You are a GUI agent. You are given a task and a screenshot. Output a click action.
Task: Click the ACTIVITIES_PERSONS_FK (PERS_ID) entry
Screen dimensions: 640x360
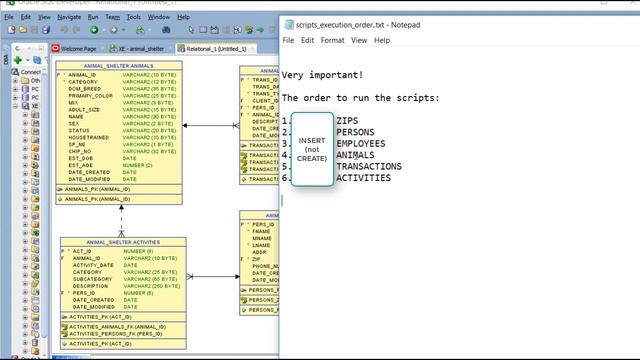tap(116, 334)
